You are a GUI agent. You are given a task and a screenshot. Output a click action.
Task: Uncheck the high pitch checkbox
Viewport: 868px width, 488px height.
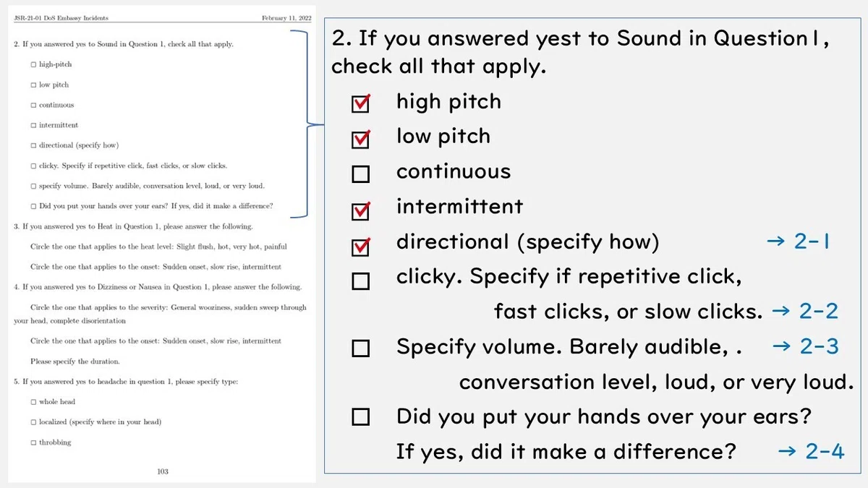click(x=360, y=104)
